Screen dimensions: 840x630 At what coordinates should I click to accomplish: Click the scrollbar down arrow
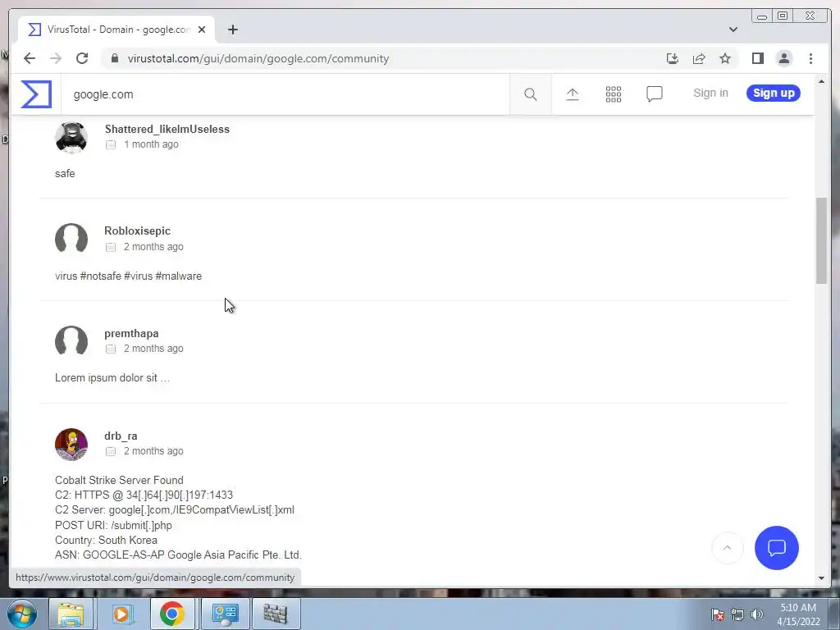point(821,578)
